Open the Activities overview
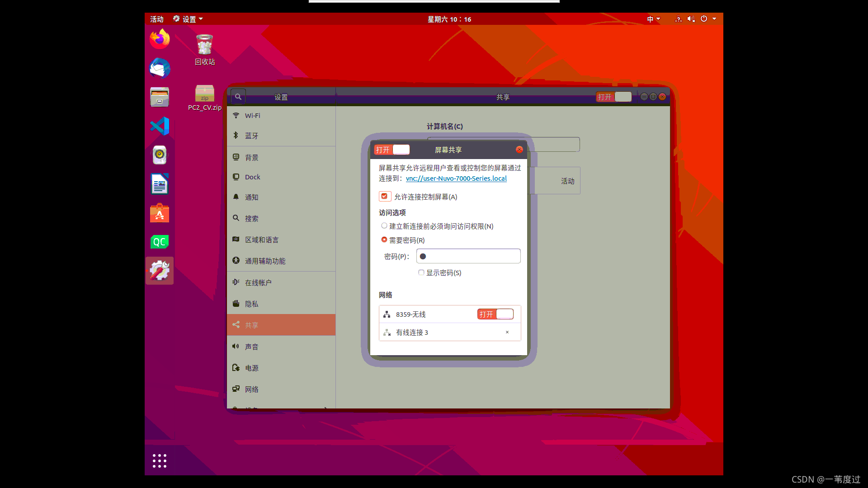 click(x=156, y=19)
